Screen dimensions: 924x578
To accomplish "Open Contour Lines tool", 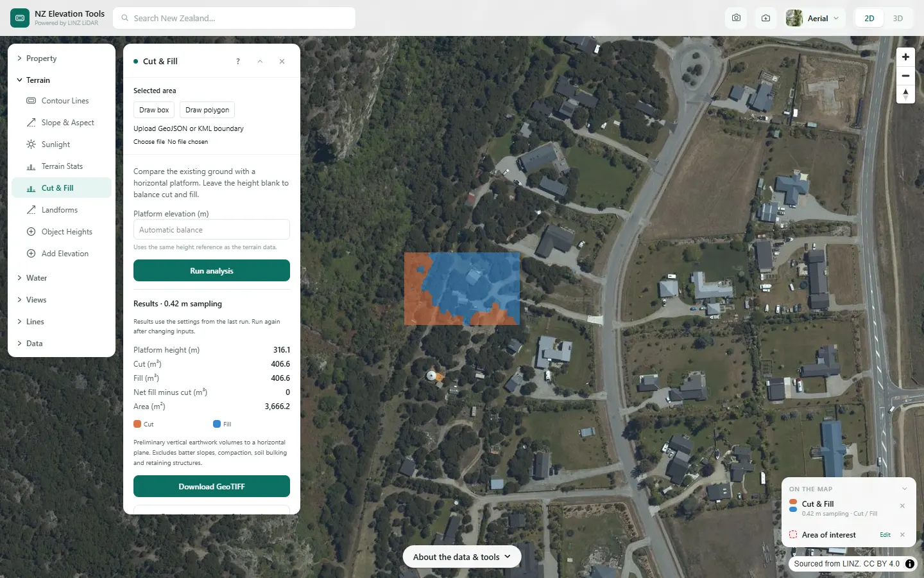I will pyautogui.click(x=62, y=101).
